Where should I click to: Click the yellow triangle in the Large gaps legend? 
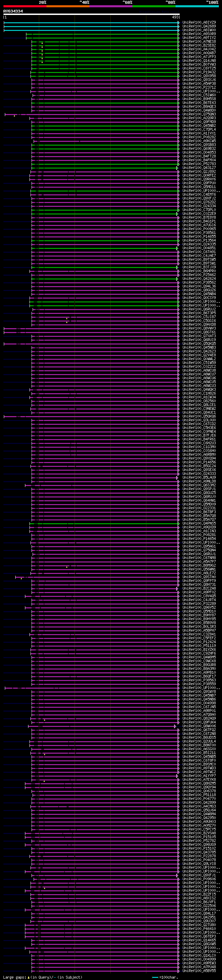[28, 977]
